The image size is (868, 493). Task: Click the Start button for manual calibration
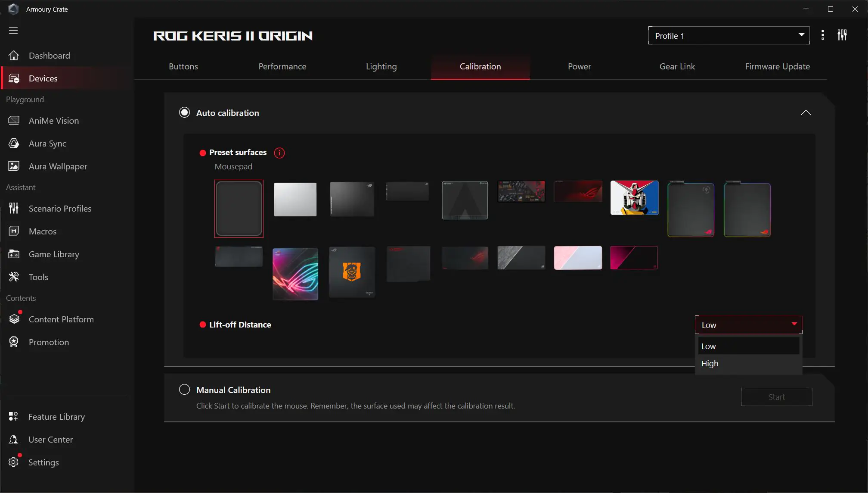tap(776, 396)
